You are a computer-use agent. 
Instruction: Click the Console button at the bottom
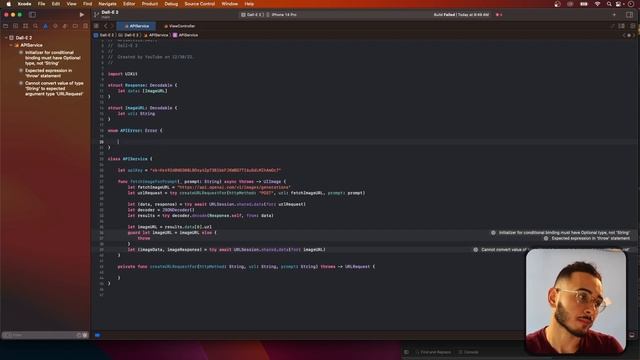(469, 352)
